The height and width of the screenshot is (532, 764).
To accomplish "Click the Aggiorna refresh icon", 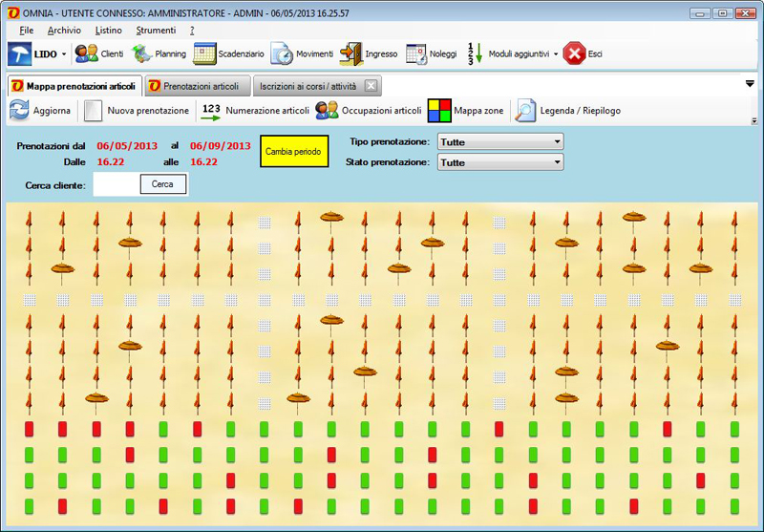I will click(19, 111).
